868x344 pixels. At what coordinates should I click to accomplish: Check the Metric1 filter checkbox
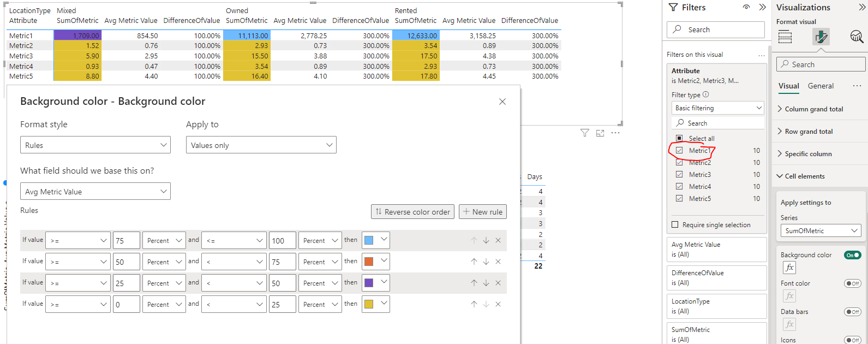tap(679, 150)
